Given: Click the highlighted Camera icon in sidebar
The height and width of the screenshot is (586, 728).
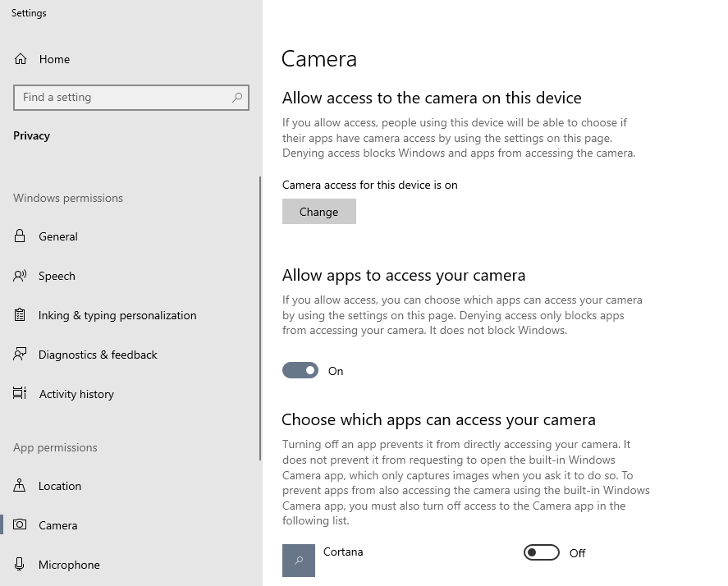Looking at the screenshot, I should point(21,525).
